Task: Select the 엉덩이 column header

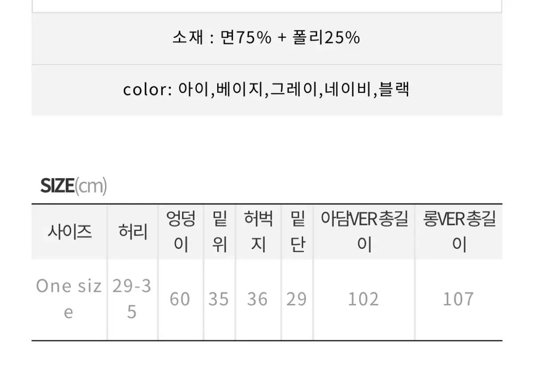Action: pos(181,232)
